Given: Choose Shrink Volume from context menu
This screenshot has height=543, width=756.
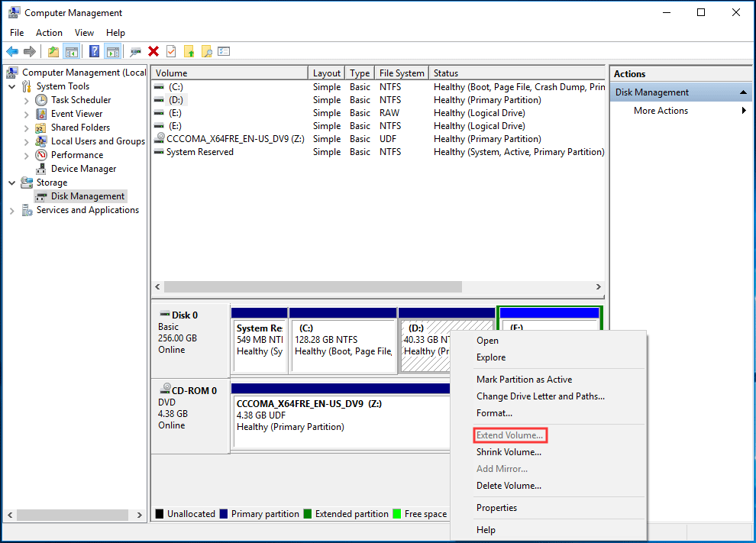Looking at the screenshot, I should pyautogui.click(x=509, y=452).
